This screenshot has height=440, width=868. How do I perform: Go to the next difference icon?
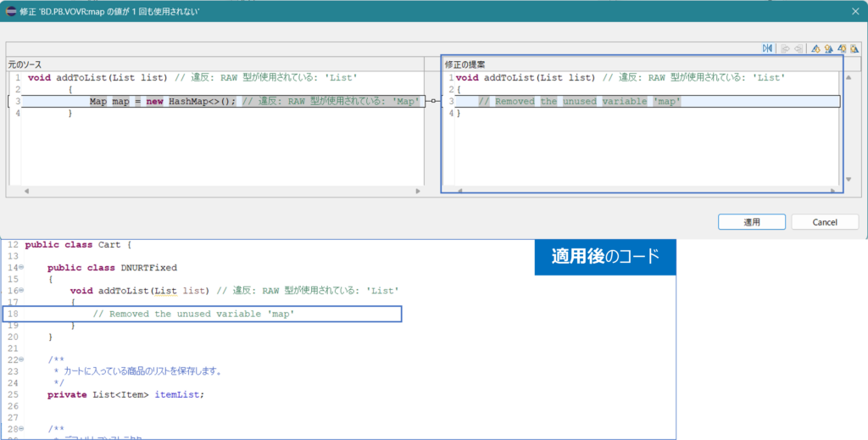point(815,48)
